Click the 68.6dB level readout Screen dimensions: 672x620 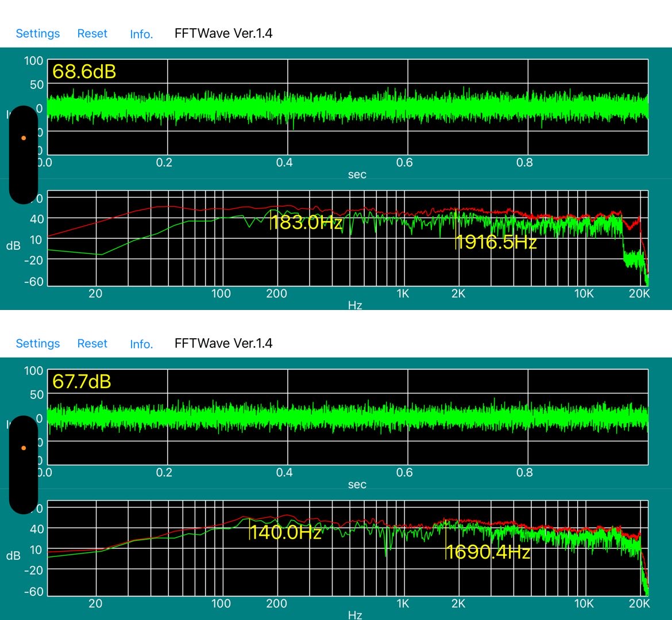(84, 71)
